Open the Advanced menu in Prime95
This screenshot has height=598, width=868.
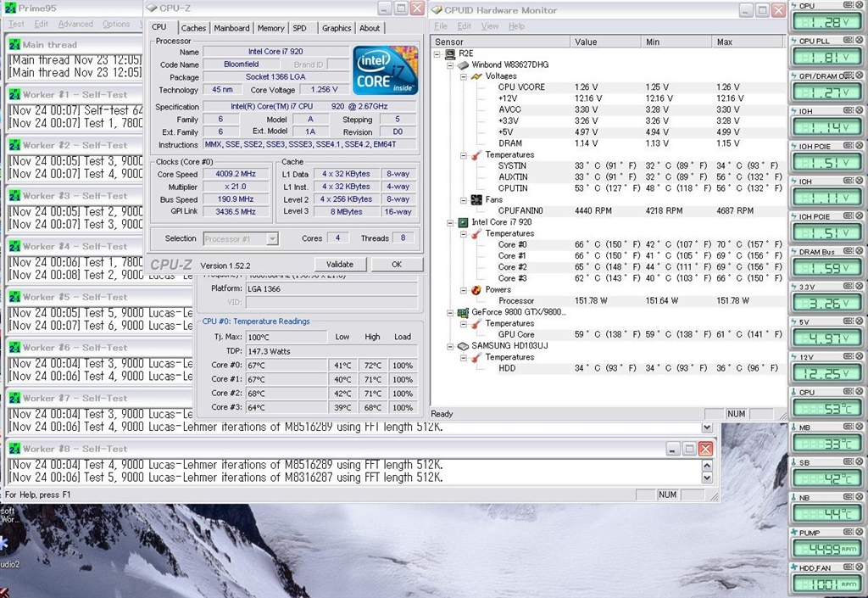point(75,25)
